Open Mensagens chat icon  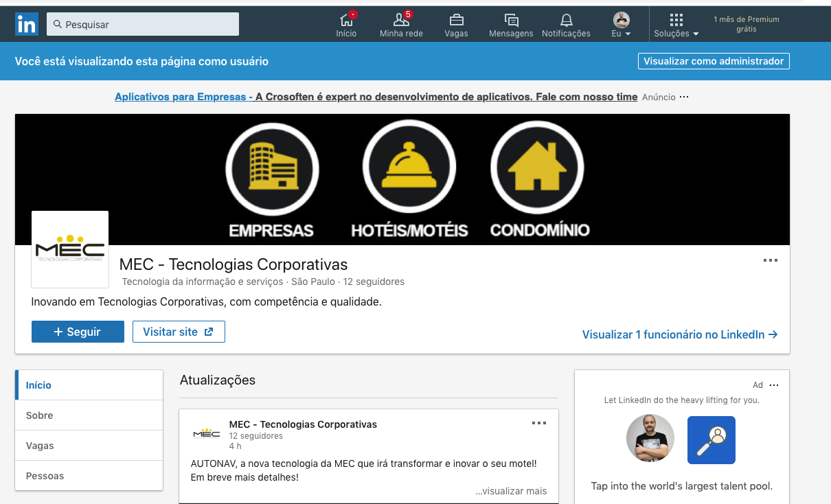click(x=511, y=25)
